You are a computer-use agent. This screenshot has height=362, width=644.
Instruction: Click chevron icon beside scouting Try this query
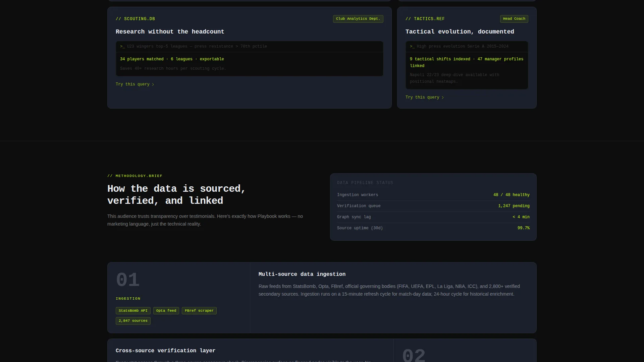(x=153, y=84)
